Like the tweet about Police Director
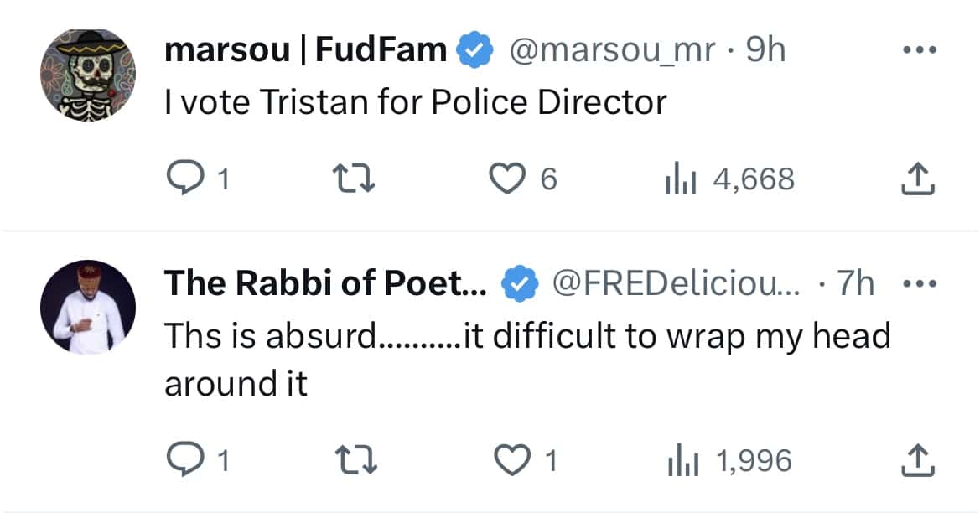 [506, 179]
